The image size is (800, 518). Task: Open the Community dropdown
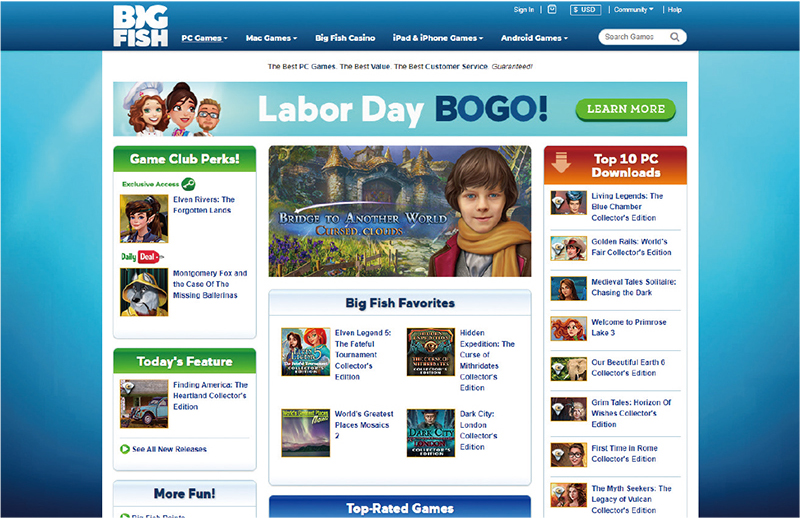(x=633, y=9)
